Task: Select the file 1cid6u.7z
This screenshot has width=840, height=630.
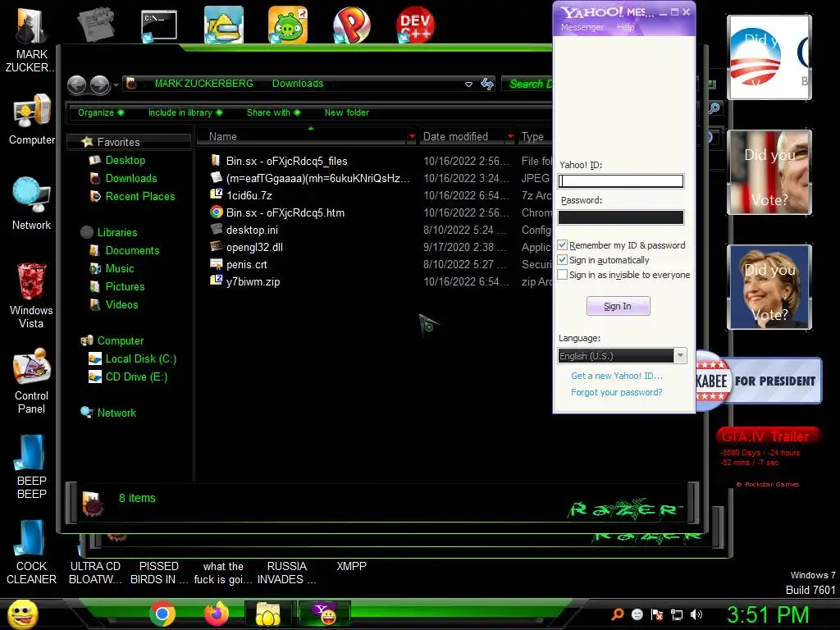Action: click(x=249, y=195)
